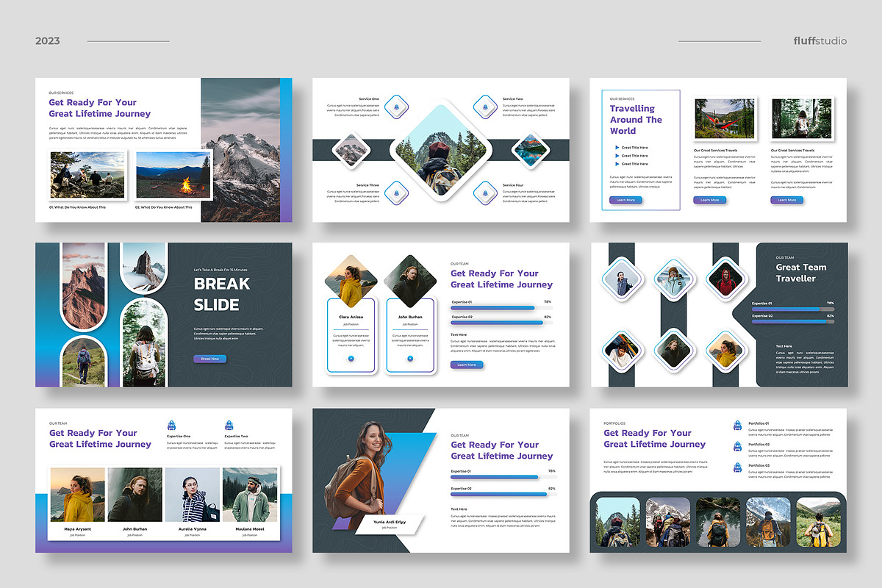
Task: Click the backpack icon above Expertise Two
Action: [229, 425]
